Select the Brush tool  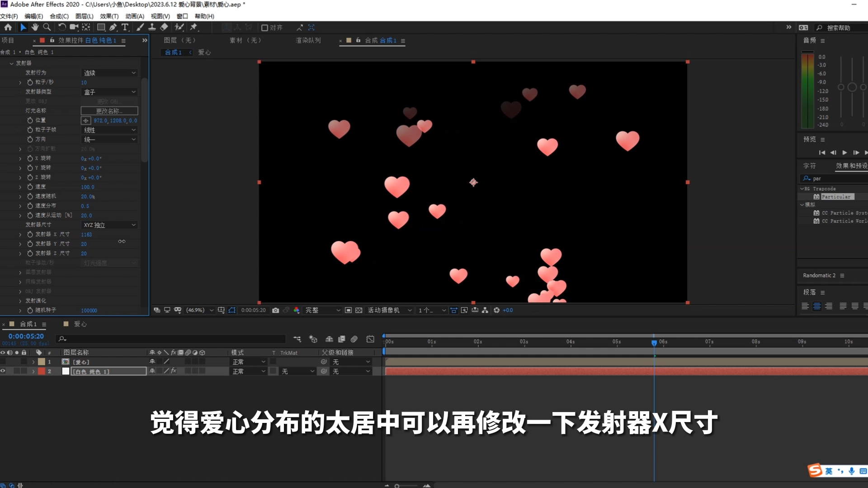140,27
